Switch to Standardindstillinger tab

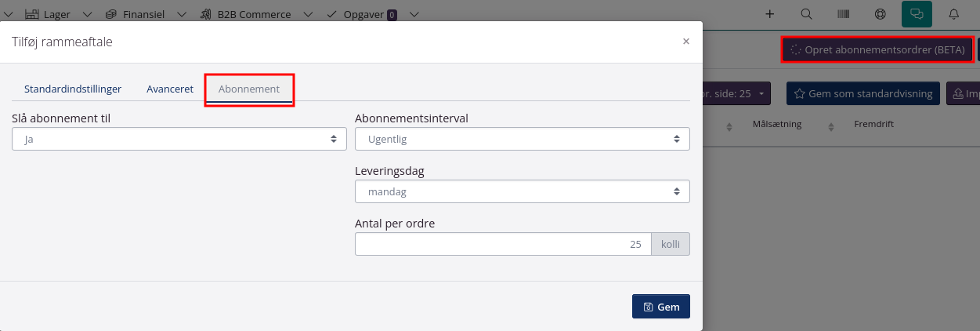[73, 89]
